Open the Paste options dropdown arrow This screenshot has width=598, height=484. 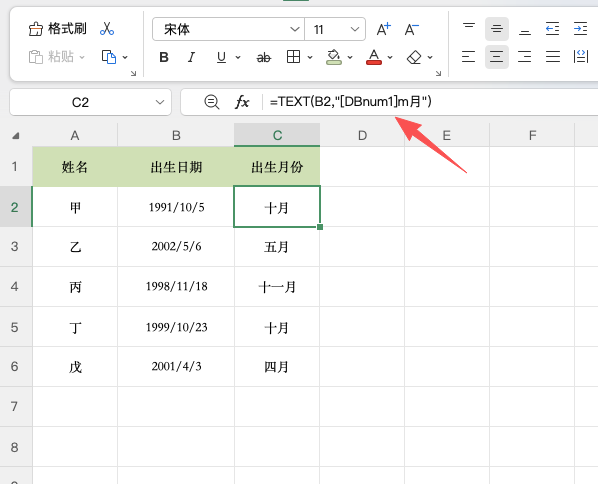[x=82, y=57]
